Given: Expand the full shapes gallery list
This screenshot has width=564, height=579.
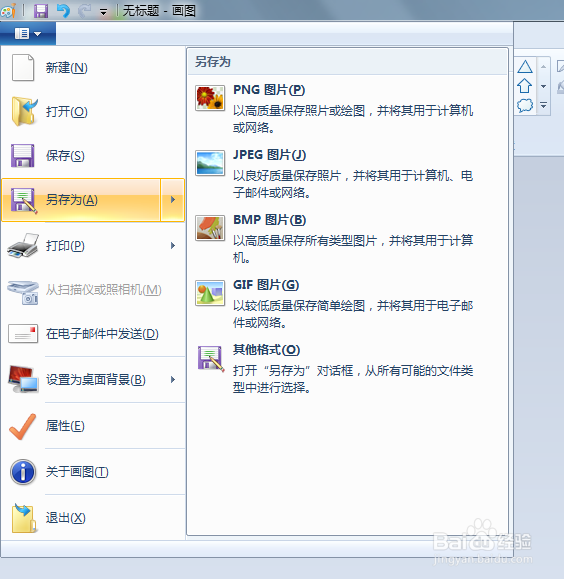Looking at the screenshot, I should coord(543,105).
